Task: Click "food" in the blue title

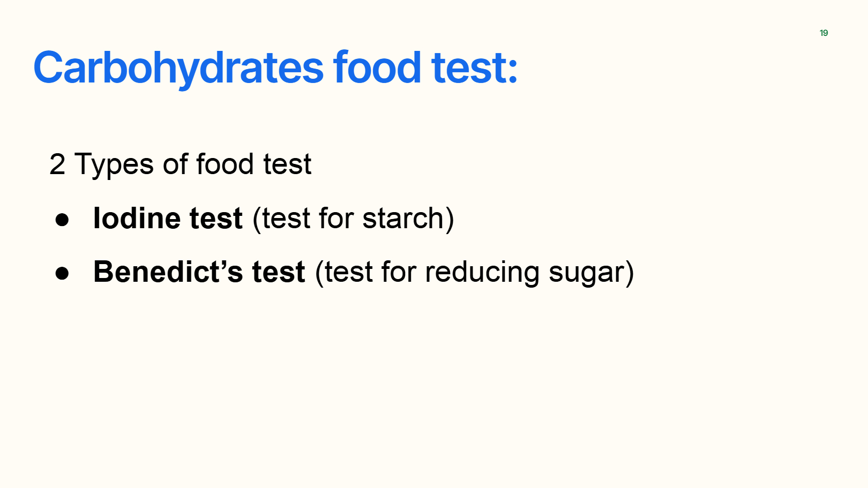Action: point(377,68)
